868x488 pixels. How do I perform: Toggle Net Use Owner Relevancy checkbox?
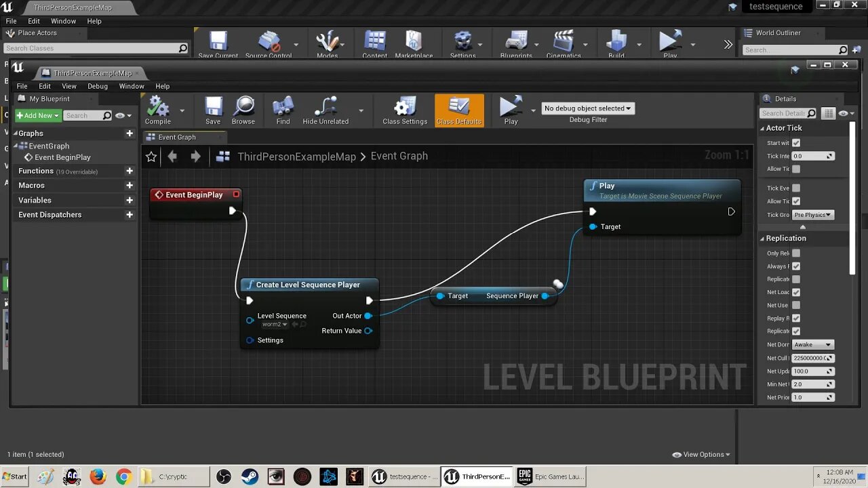point(796,305)
